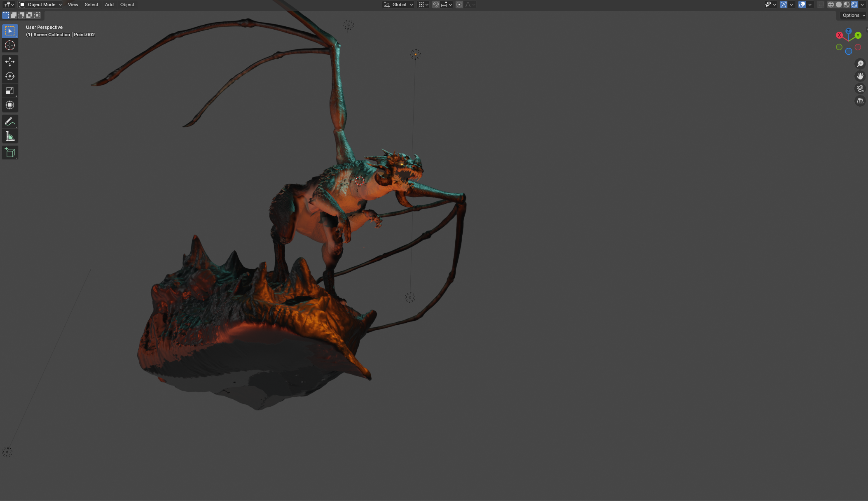Toggle camera view button
This screenshot has width=868, height=501.
pos(860,89)
